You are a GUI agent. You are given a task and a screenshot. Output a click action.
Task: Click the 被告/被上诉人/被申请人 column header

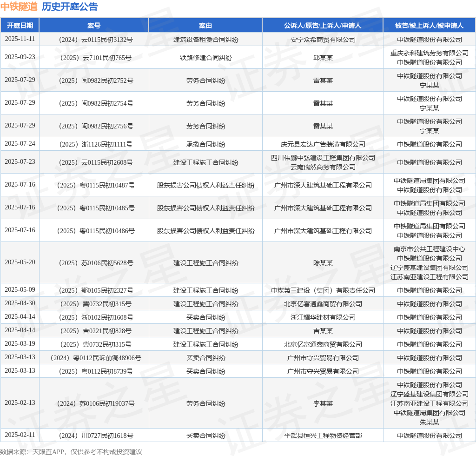click(x=429, y=26)
